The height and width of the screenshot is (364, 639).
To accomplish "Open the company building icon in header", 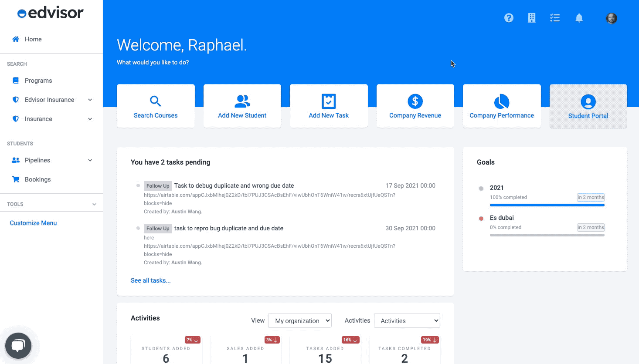I will 532,18.
